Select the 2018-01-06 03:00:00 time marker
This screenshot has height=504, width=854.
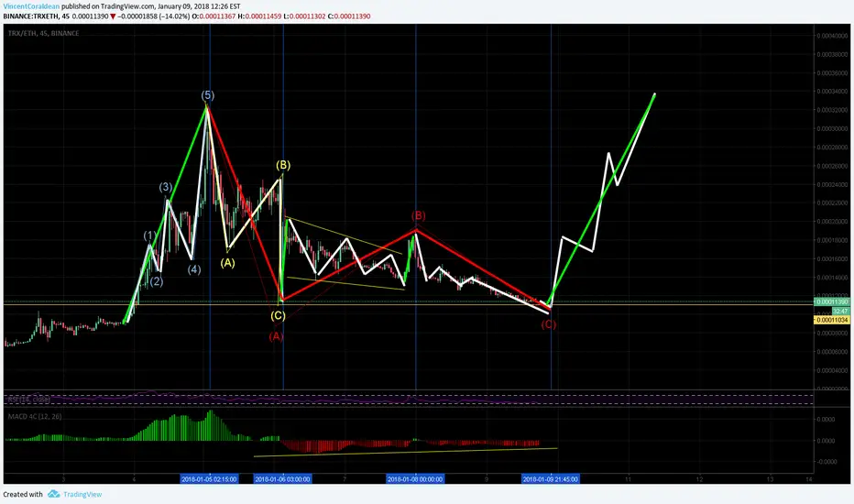click(282, 479)
